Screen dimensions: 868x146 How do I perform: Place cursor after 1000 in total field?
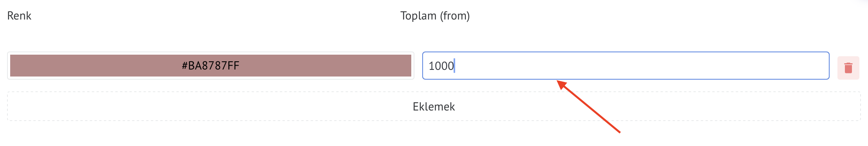[x=455, y=66]
